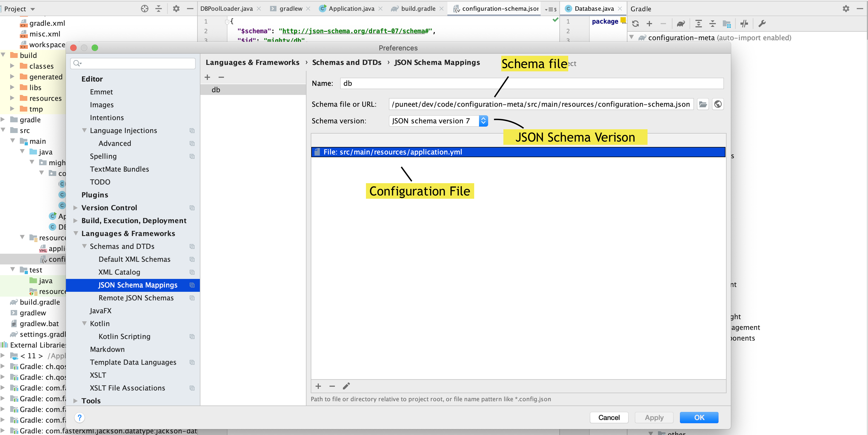Click the Gradle refresh projects icon
868x435 pixels.
coord(635,24)
